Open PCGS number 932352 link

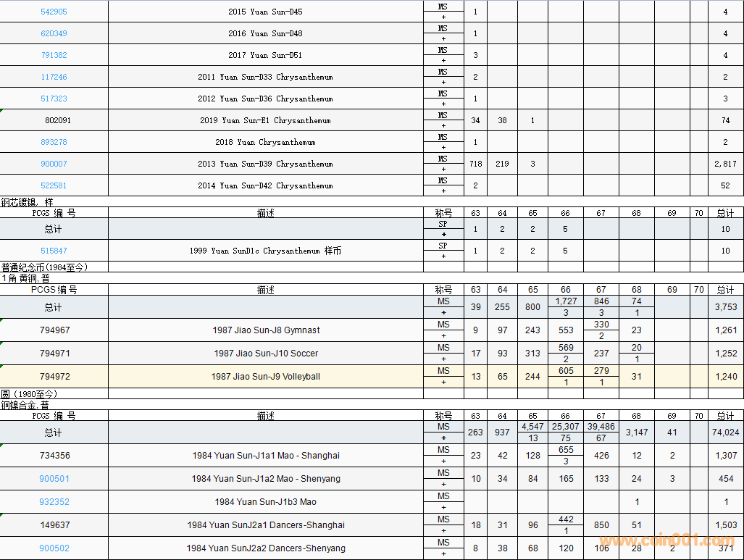tap(54, 502)
